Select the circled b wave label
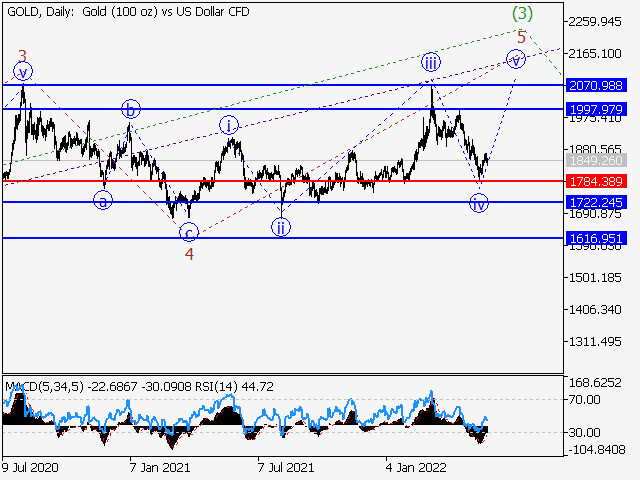The image size is (640, 480). [x=131, y=109]
